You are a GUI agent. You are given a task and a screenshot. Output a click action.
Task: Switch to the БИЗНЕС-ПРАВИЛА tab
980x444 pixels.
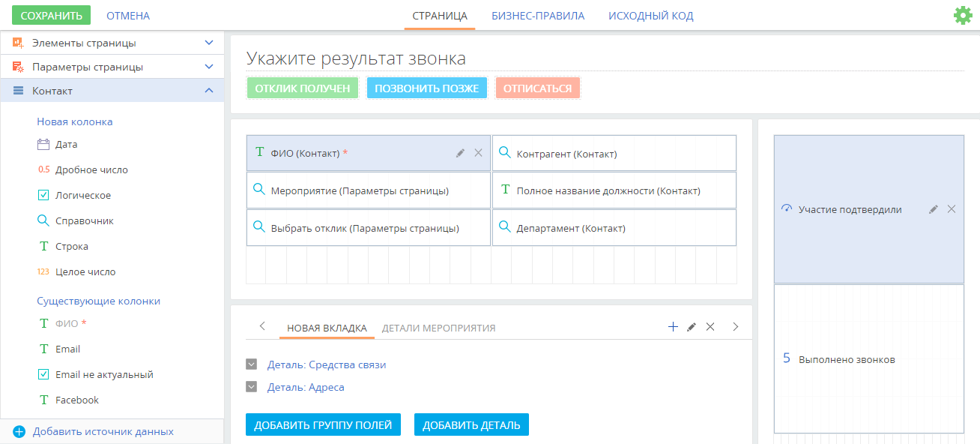click(x=538, y=15)
